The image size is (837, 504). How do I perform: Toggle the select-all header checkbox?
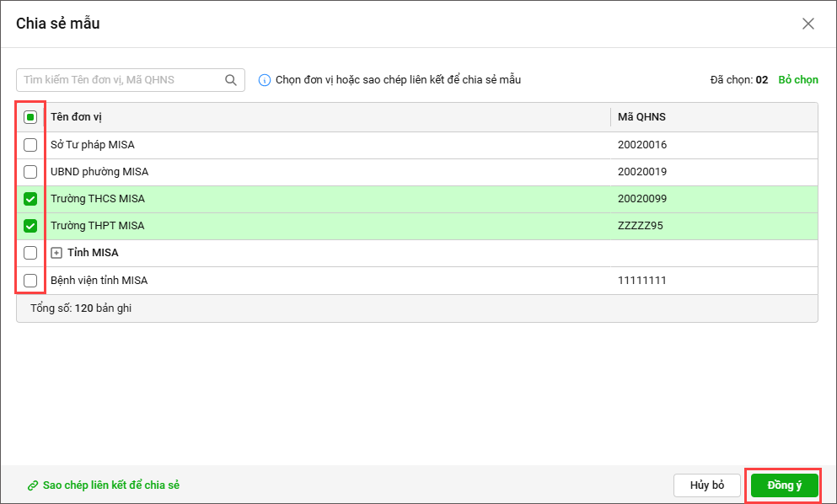point(30,117)
